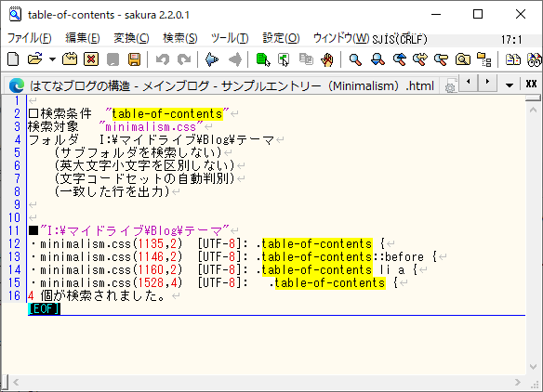Click the tag-jump-back document icon
Screen dimensions: 543x392
pos(284,59)
